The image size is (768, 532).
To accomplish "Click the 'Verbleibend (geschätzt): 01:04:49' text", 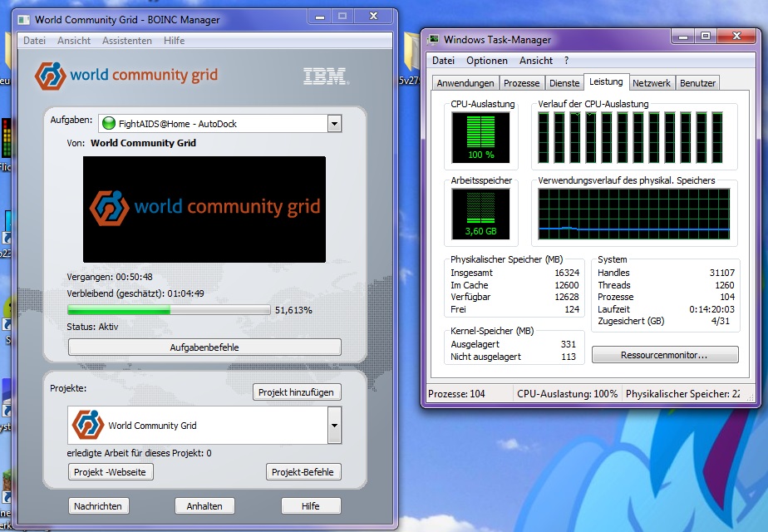I will (135, 293).
